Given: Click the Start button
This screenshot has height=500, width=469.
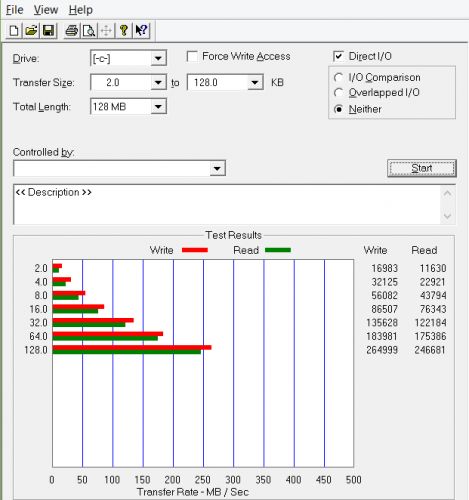Looking at the screenshot, I should (x=422, y=168).
